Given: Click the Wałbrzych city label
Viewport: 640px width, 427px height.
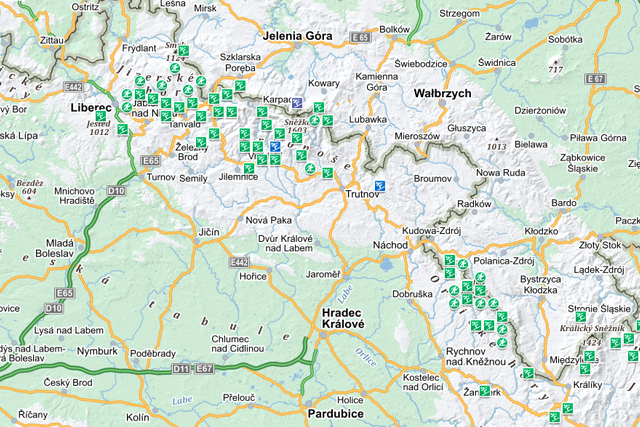Looking at the screenshot, I should pyautogui.click(x=441, y=93).
